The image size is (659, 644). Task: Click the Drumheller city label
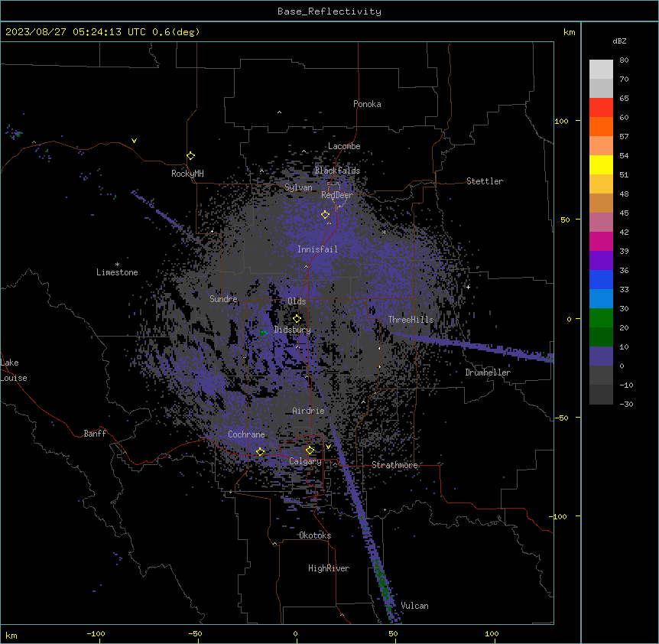point(488,372)
